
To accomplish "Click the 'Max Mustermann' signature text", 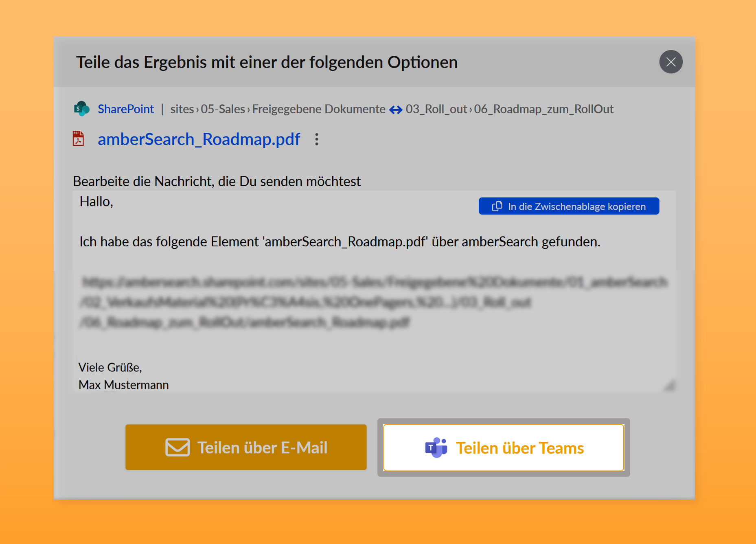I will pyautogui.click(x=123, y=385).
